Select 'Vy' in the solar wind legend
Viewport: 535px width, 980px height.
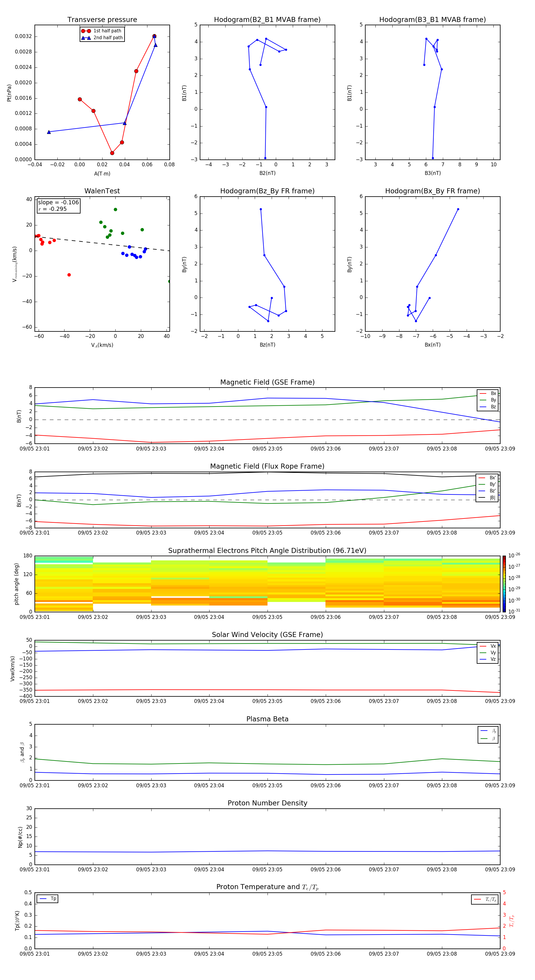tap(488, 653)
